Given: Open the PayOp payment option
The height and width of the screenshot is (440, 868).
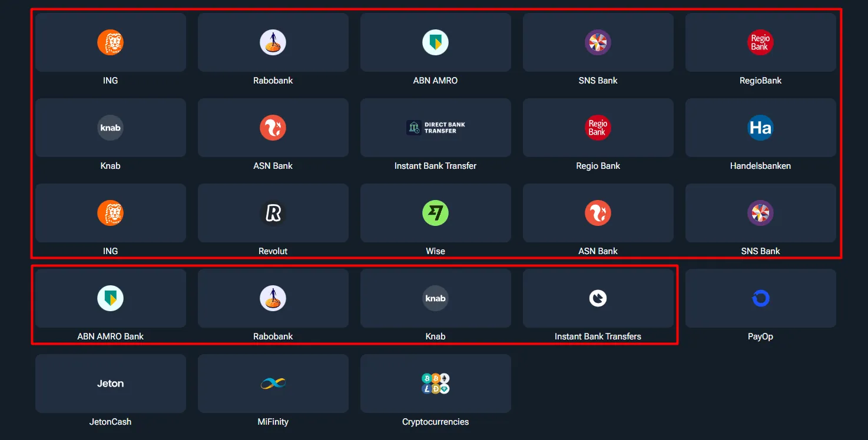Looking at the screenshot, I should [760, 298].
